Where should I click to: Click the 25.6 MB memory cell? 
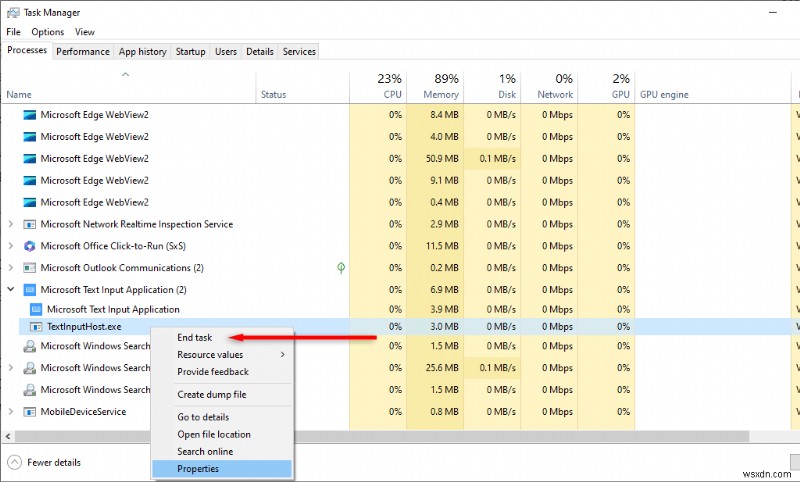pos(435,368)
